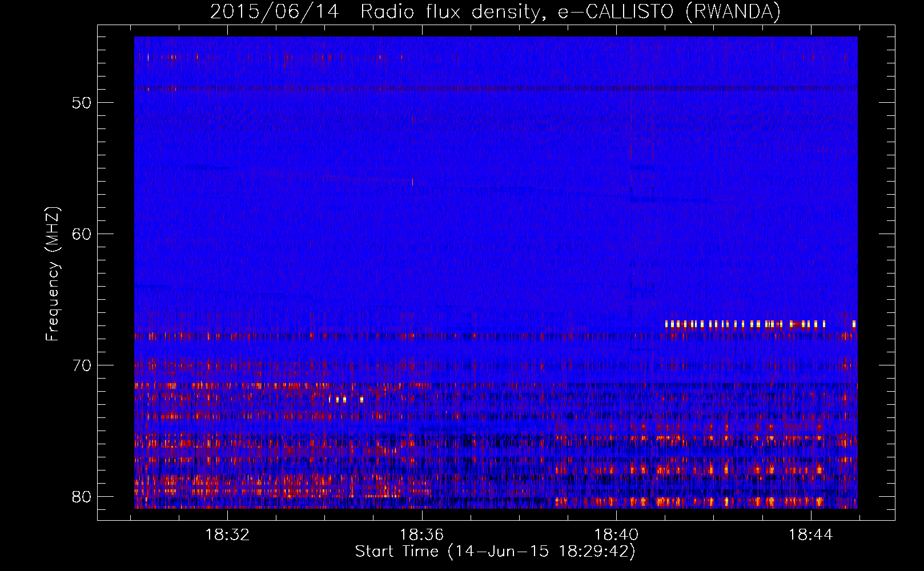The width and height of the screenshot is (924, 571).
Task: Select the 80 frequency tick label
Action: [x=82, y=497]
